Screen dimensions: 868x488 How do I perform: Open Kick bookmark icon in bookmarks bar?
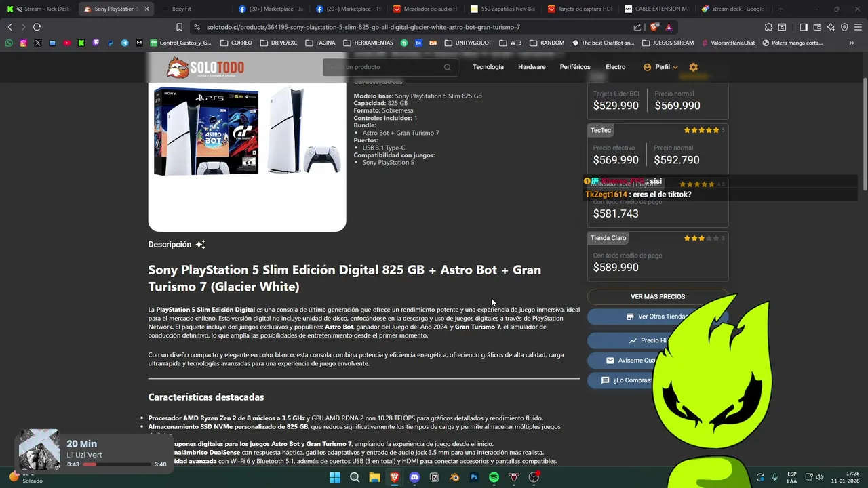click(81, 43)
